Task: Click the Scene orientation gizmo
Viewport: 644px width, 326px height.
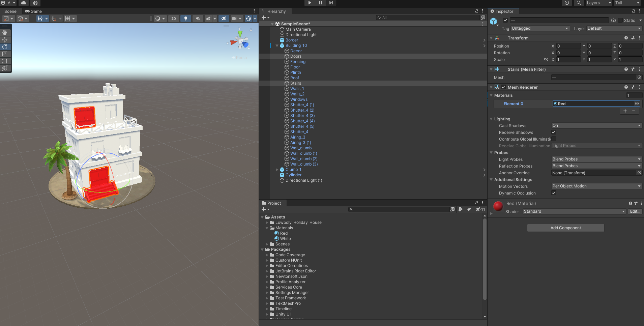Action: (240, 41)
